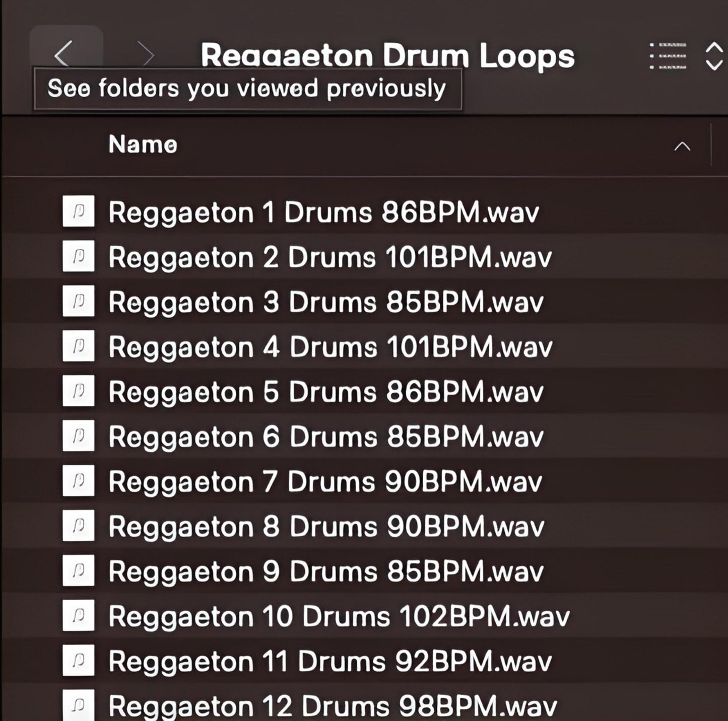The width and height of the screenshot is (728, 721).
Task: Open the list view options icon
Action: pos(668,56)
